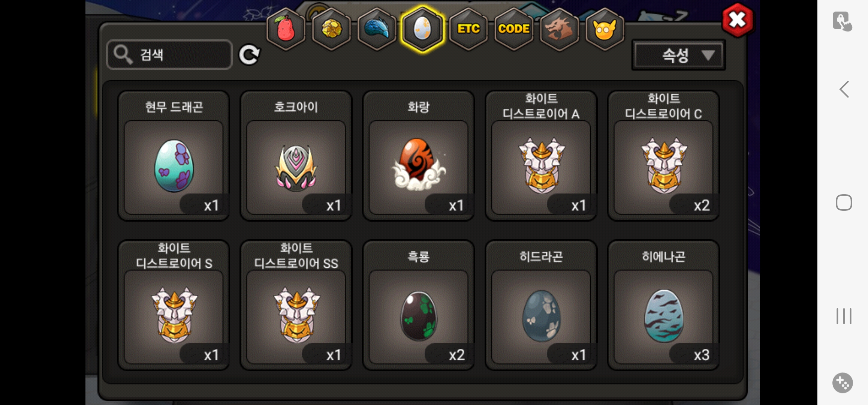Image resolution: width=868 pixels, height=405 pixels.
Task: Choose the 호크아이 egg item
Action: (296, 156)
